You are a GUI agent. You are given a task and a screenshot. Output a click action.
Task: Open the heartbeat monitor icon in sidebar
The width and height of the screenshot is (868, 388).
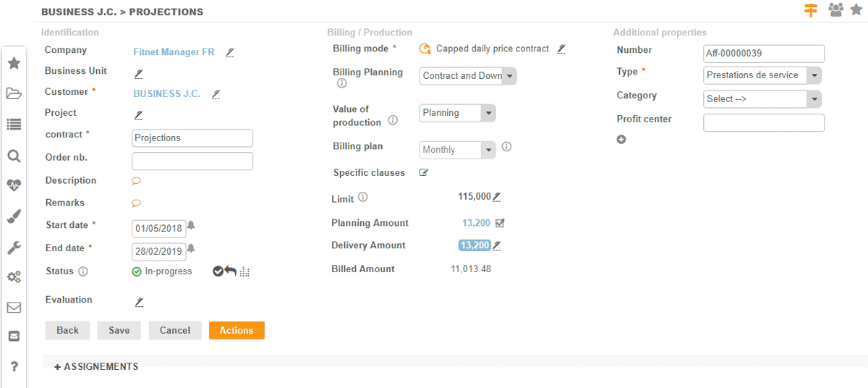click(x=14, y=185)
